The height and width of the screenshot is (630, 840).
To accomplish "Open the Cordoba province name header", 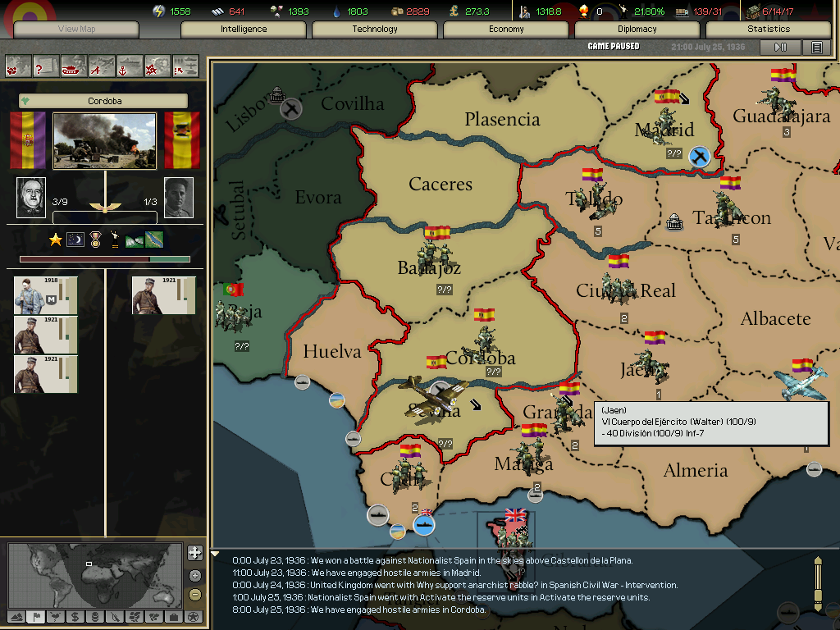I will (104, 101).
